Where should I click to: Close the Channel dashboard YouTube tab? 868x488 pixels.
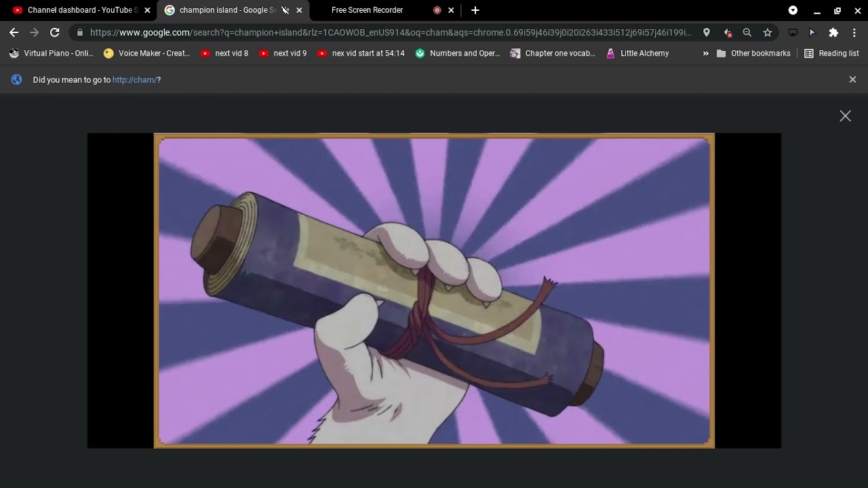coord(147,10)
